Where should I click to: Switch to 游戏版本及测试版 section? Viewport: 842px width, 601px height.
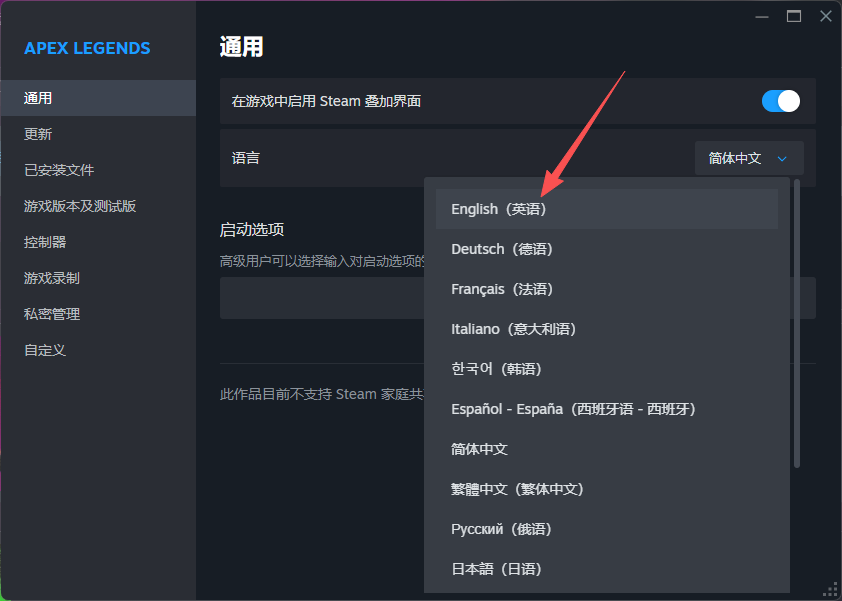pyautogui.click(x=98, y=206)
